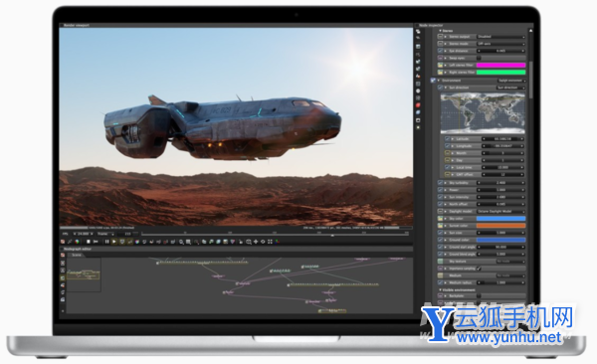Click the Power value slider
Screen dimensions: 597x364
pos(501,190)
